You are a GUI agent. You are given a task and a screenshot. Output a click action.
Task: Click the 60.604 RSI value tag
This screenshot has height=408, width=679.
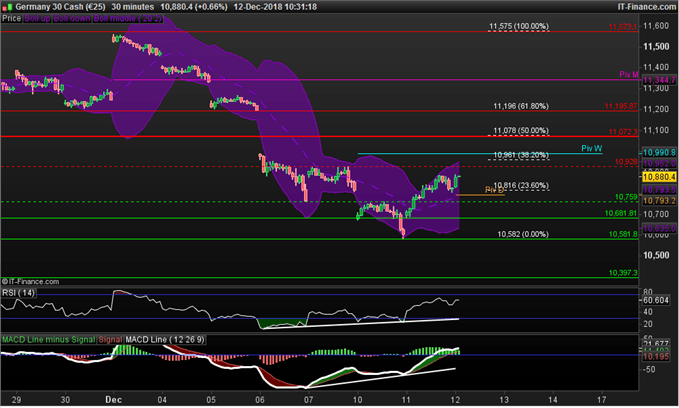point(656,300)
